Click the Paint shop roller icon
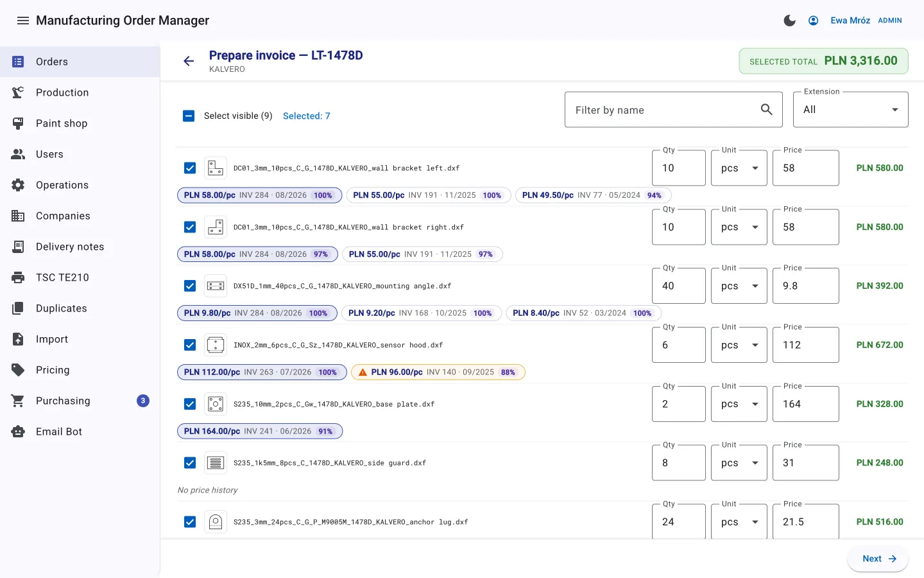This screenshot has height=578, width=924. pyautogui.click(x=18, y=123)
